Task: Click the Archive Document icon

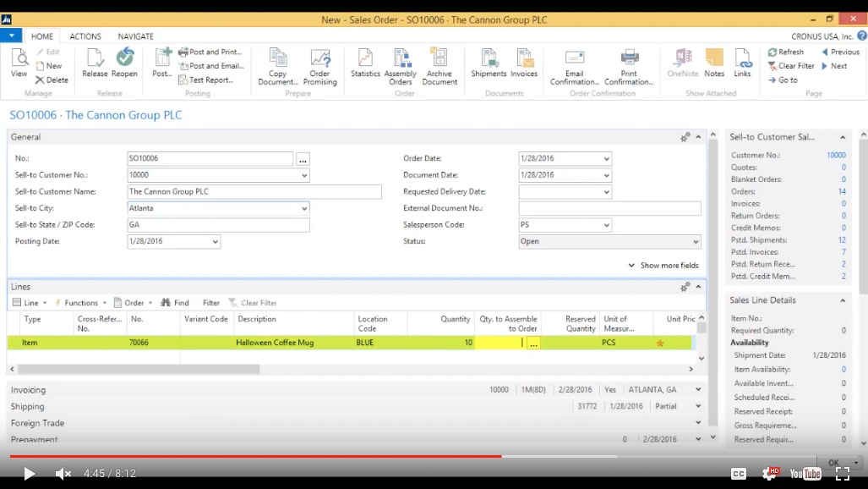Action: point(439,64)
